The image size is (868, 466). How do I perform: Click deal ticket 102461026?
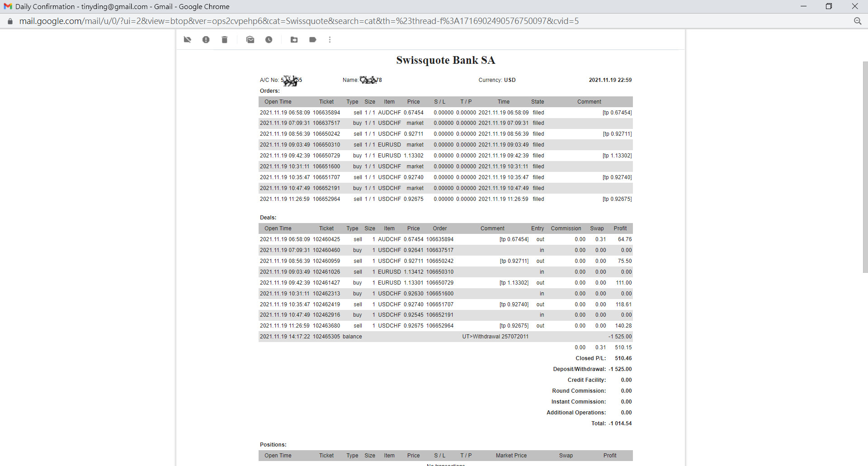tap(326, 272)
